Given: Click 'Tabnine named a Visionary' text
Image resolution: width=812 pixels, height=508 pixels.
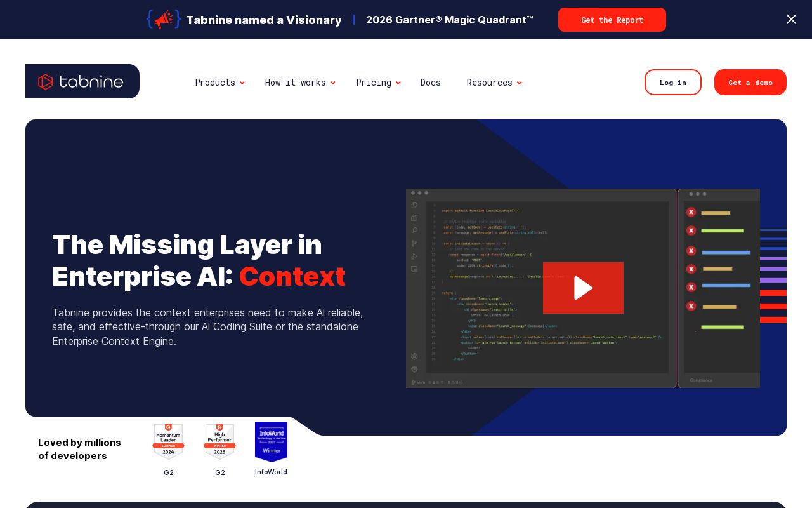Looking at the screenshot, I should pyautogui.click(x=264, y=20).
